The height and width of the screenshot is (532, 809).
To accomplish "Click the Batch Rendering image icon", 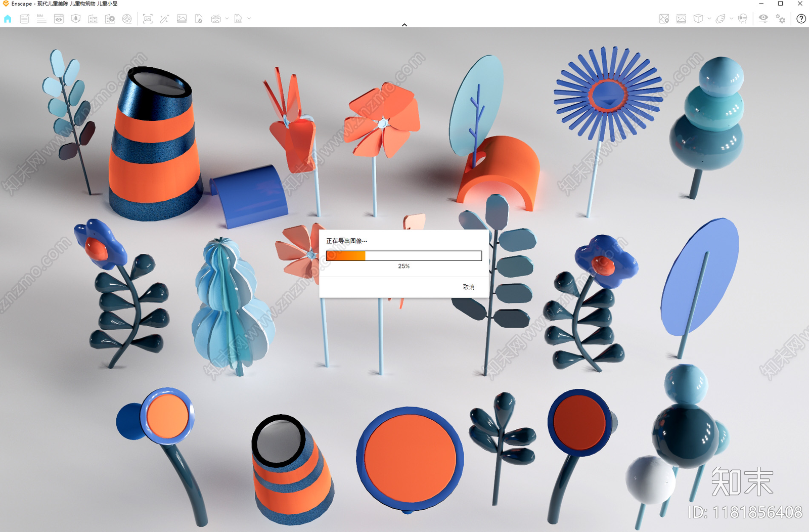I will click(x=182, y=19).
